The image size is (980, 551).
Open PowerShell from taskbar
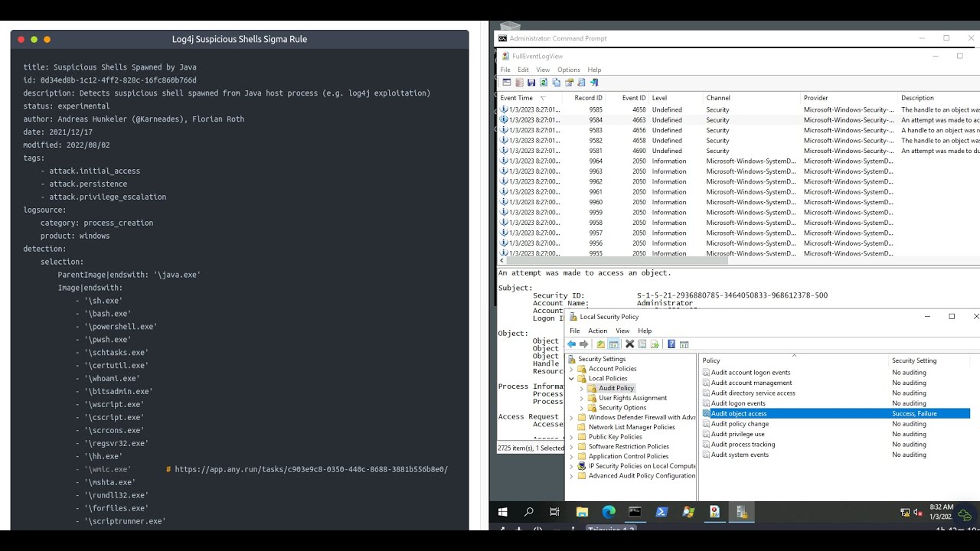click(x=661, y=512)
